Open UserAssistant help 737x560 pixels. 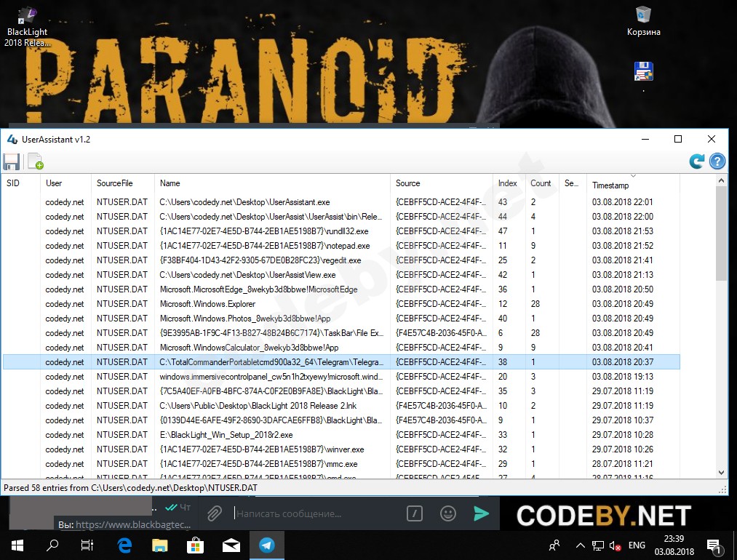(x=717, y=161)
